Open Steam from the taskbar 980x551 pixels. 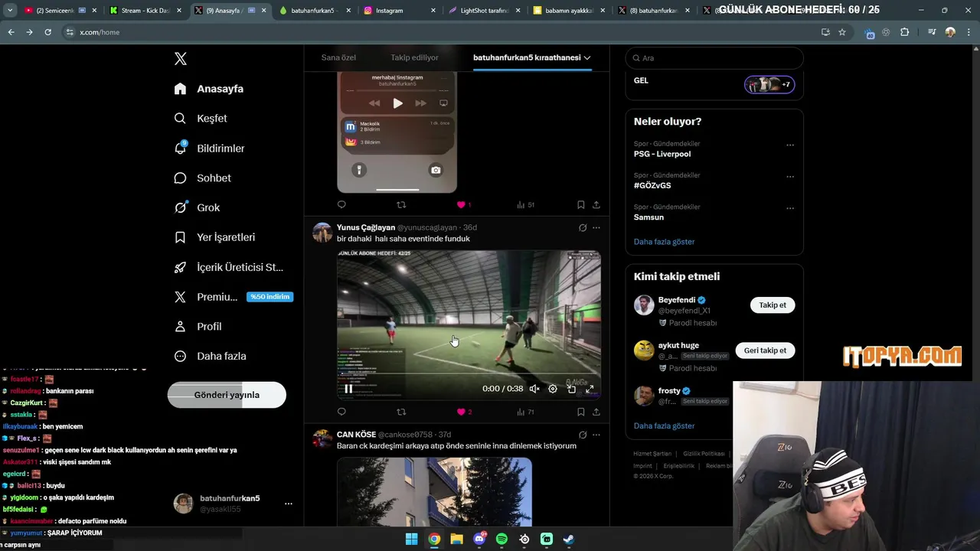[569, 539]
